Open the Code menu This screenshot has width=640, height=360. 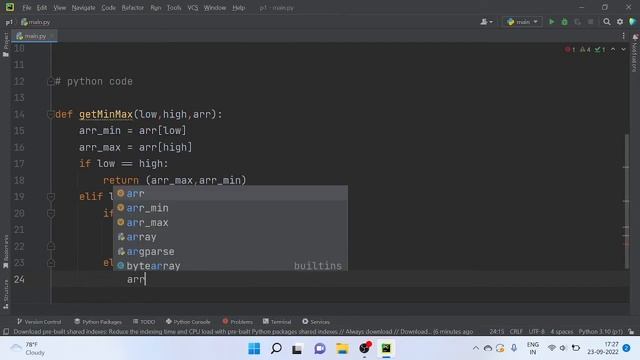tap(108, 8)
